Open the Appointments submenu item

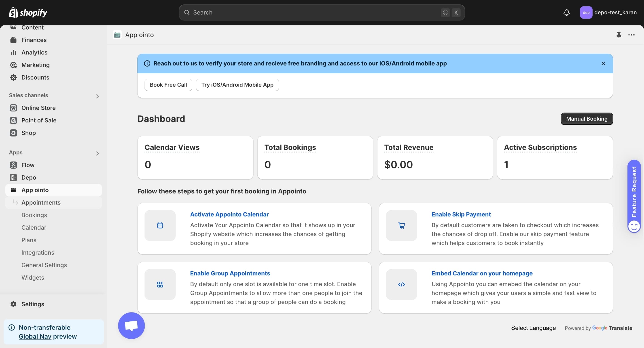pyautogui.click(x=53, y=202)
